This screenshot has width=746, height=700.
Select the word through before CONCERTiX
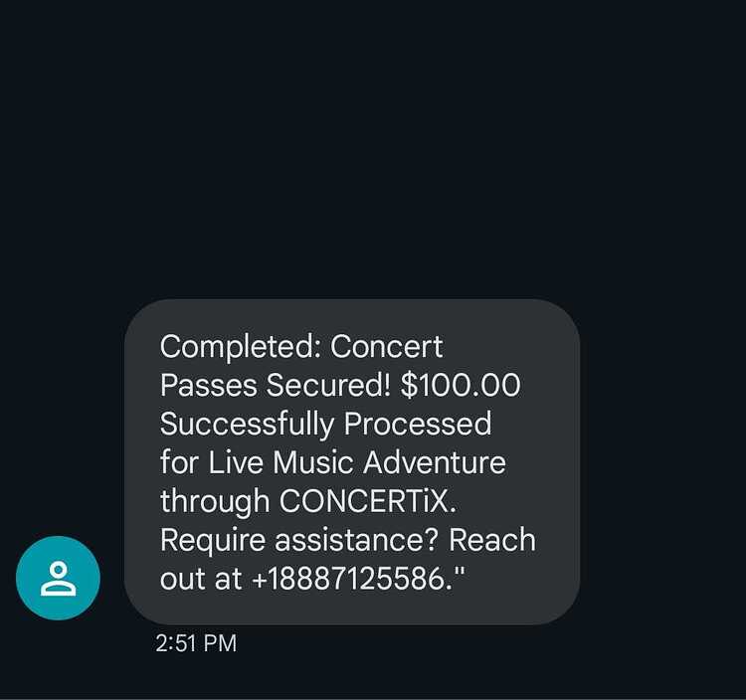(x=215, y=502)
